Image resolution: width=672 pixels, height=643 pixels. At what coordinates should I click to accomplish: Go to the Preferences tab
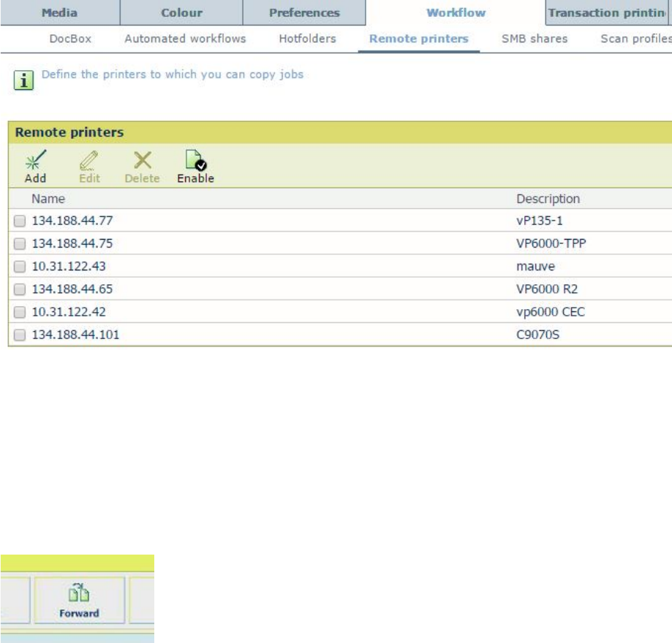[304, 12]
